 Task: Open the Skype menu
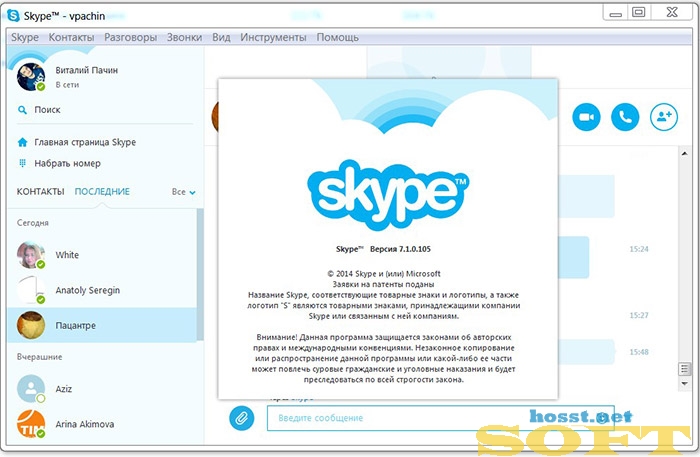[25, 37]
